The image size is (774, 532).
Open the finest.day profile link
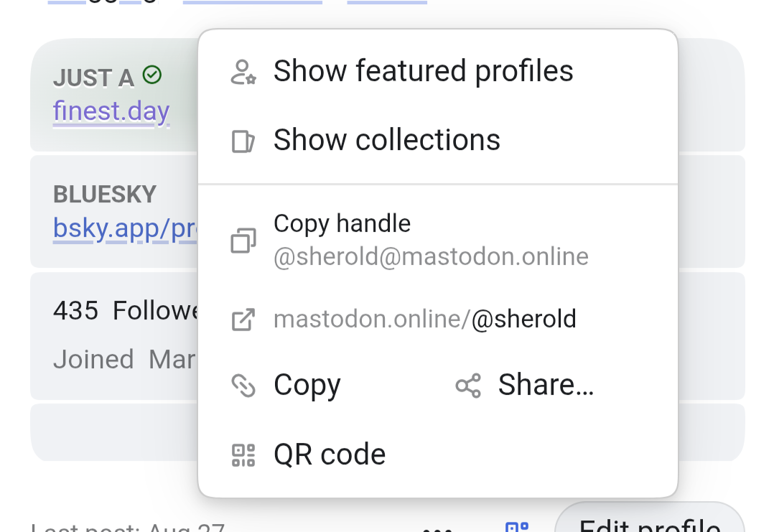pyautogui.click(x=111, y=111)
